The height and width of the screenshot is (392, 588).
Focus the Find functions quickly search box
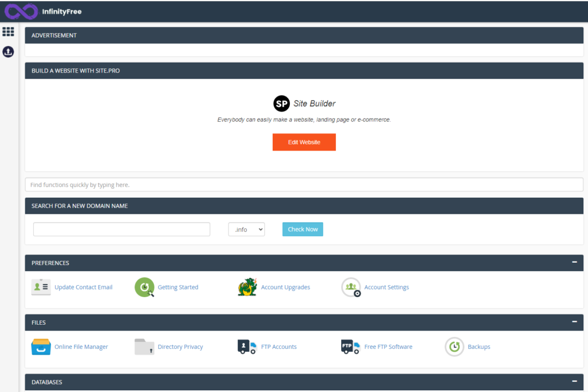click(304, 185)
